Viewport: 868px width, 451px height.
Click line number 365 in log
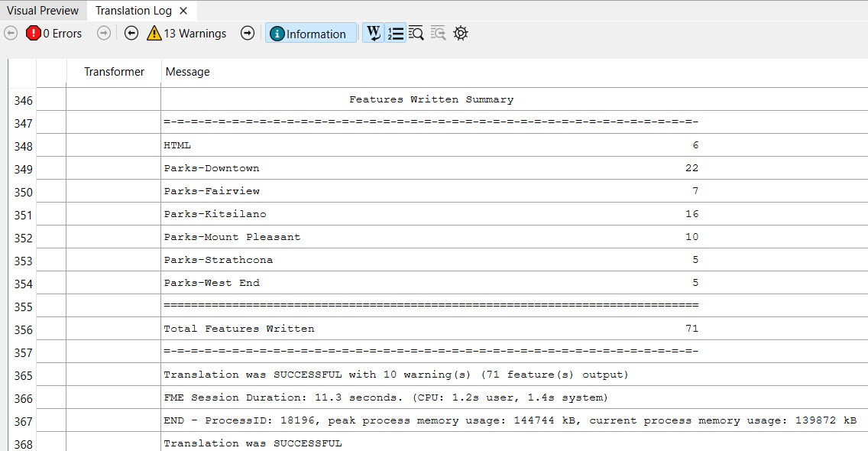click(23, 375)
